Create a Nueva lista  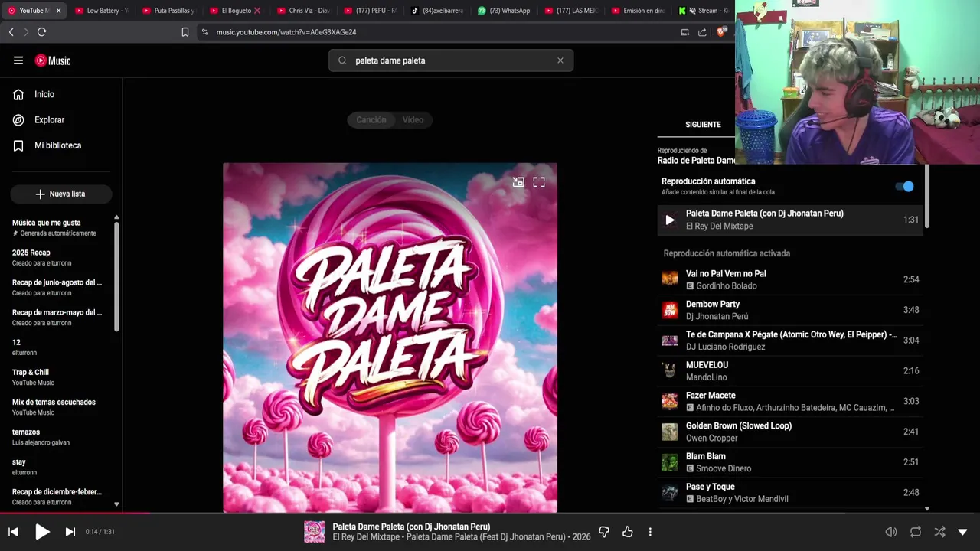tap(61, 194)
